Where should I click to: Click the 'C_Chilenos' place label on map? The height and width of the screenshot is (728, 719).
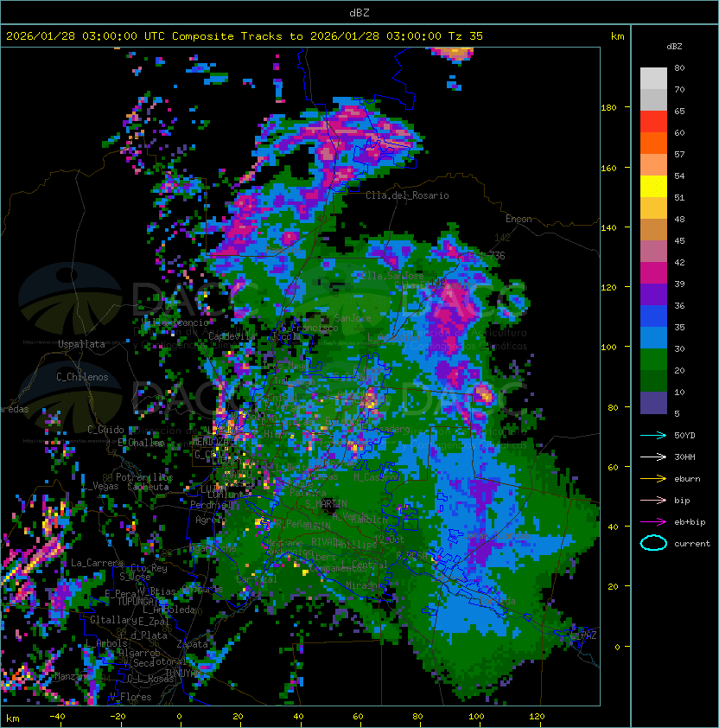(x=82, y=377)
